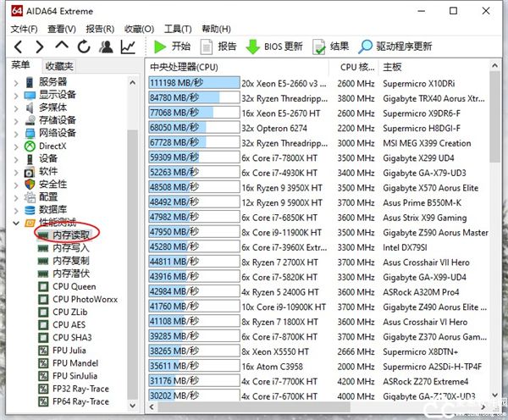Select the CPU Queen benchmark
The height and width of the screenshot is (420, 508).
pyautogui.click(x=75, y=287)
